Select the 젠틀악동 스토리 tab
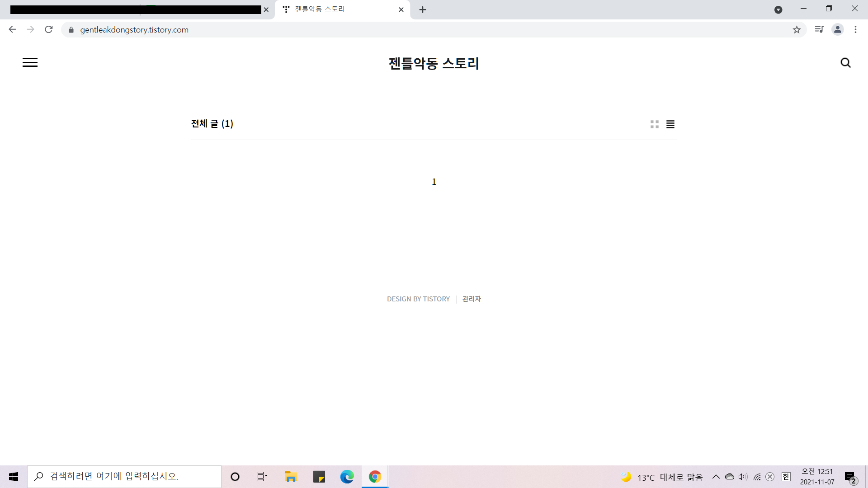Viewport: 868px width, 488px height. pyautogui.click(x=343, y=9)
